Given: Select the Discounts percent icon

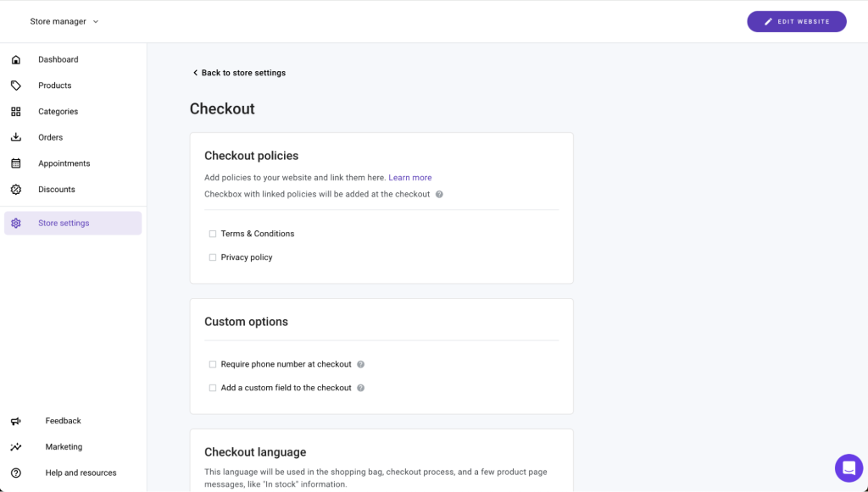Looking at the screenshot, I should click(x=15, y=189).
